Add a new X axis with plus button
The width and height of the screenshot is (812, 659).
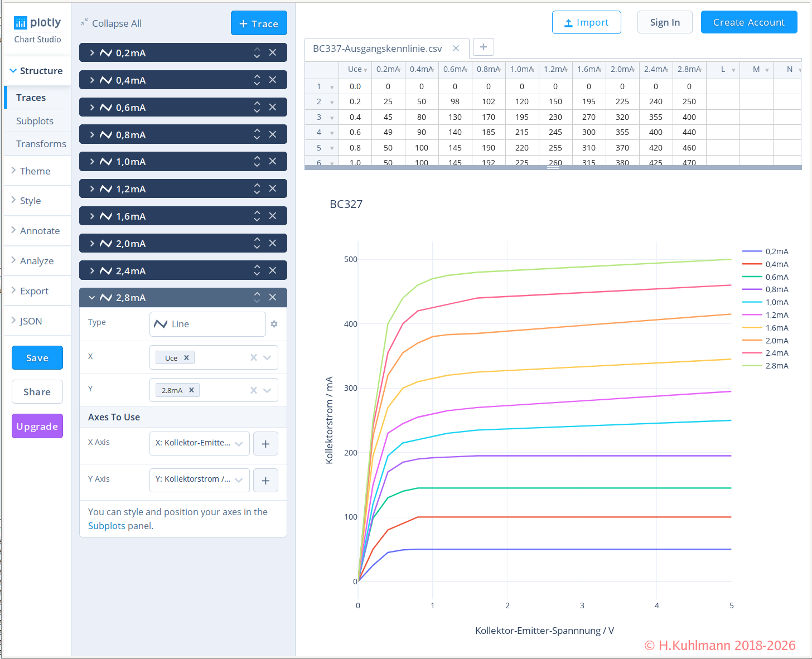265,444
